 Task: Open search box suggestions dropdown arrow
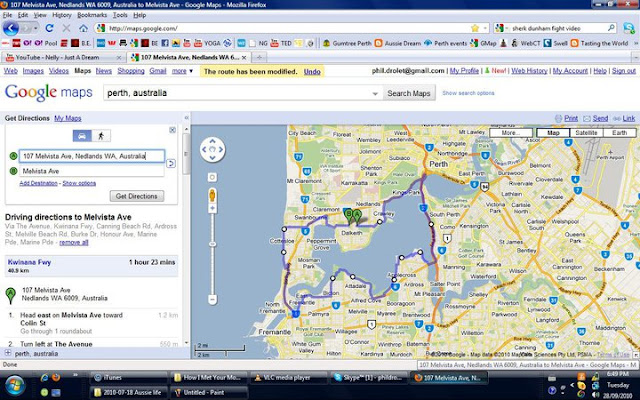(375, 93)
